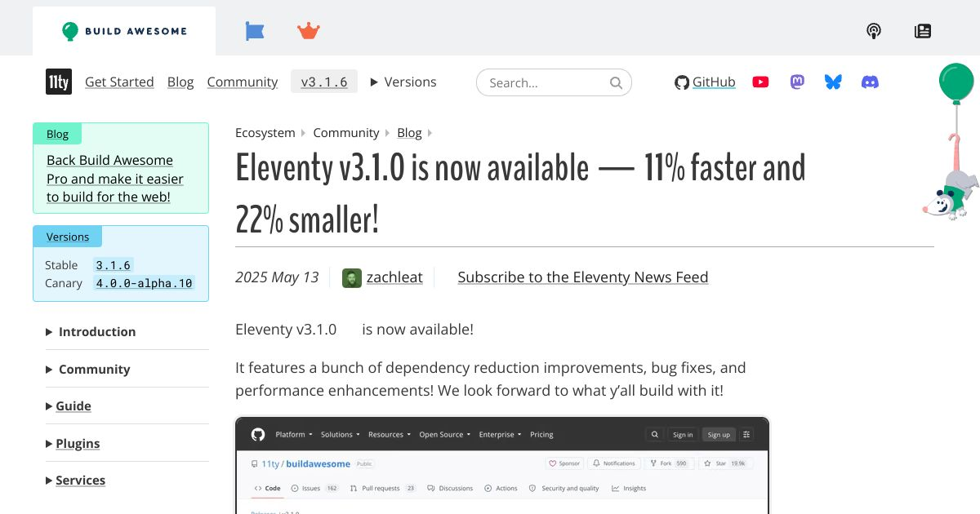
Task: Open the Bluesky butterfly icon link
Action: 833,82
